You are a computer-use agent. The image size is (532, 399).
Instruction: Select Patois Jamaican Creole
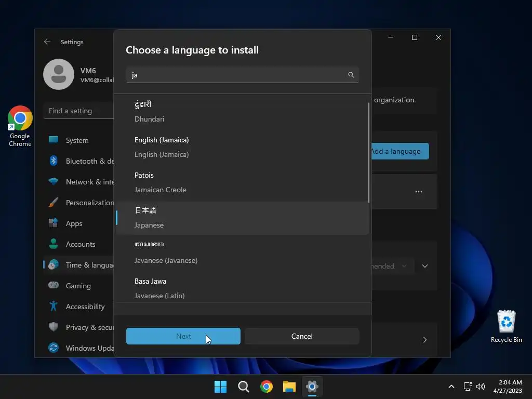[242, 182]
